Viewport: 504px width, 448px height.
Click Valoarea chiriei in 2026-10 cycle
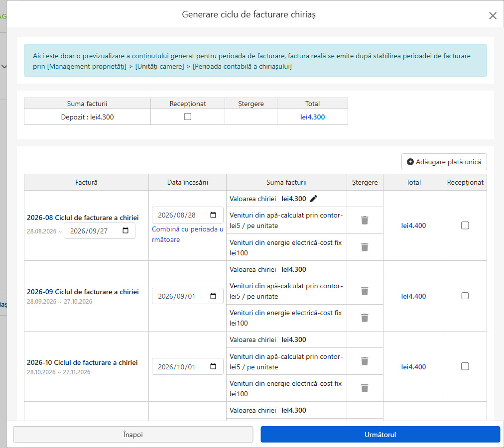252,339
